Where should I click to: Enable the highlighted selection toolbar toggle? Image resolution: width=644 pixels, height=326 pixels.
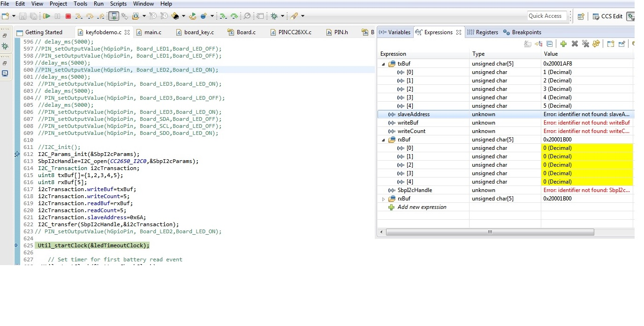(114, 15)
